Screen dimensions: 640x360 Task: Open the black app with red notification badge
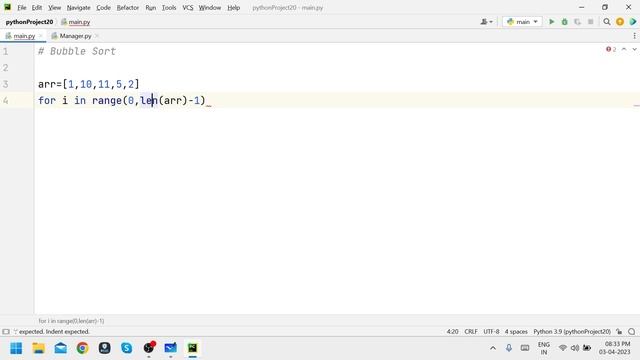pyautogui.click(x=149, y=348)
